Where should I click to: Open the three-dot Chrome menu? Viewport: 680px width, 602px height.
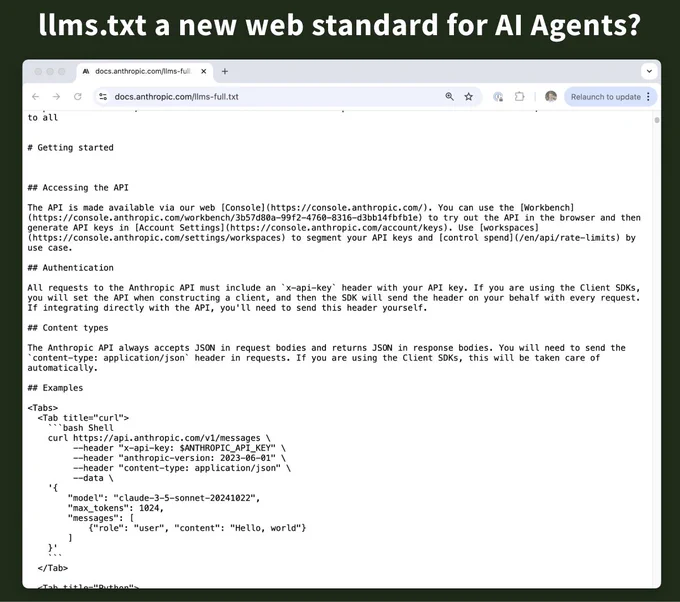pos(648,97)
